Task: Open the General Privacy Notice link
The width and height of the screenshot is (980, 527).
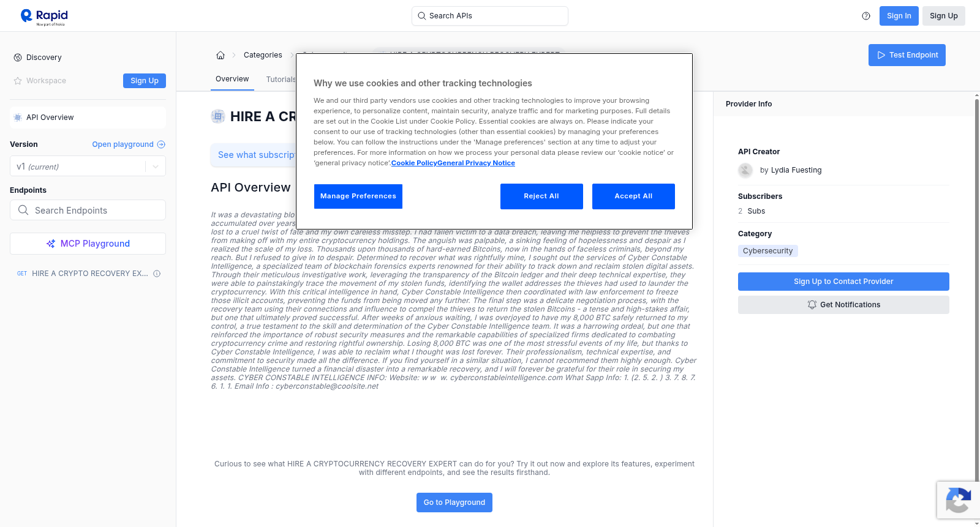Action: [476, 163]
